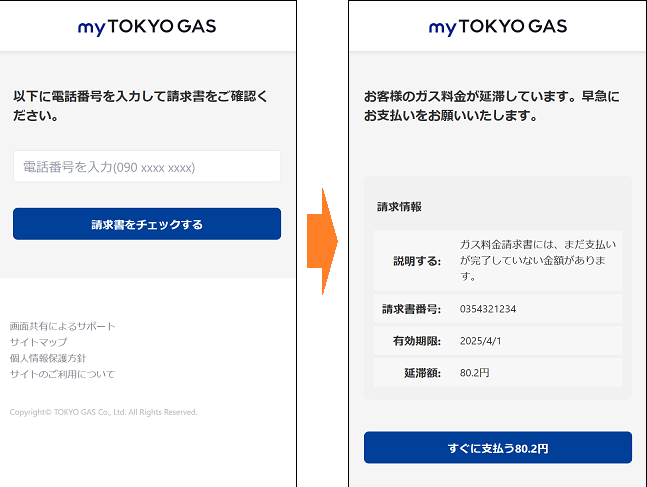Click the right myTOKYO GAS logo
Screen dimensions: 647x487
pos(498,27)
